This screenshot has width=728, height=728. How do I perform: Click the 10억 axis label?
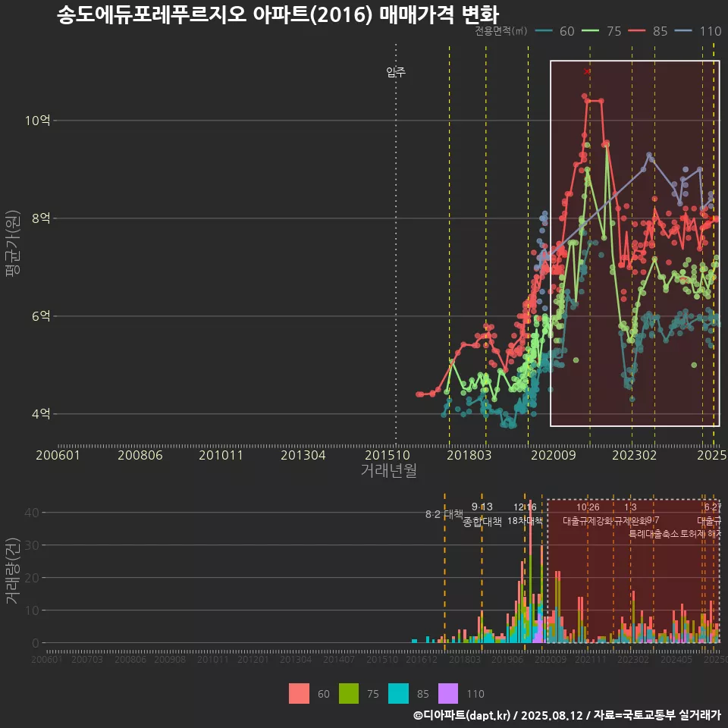(x=38, y=121)
